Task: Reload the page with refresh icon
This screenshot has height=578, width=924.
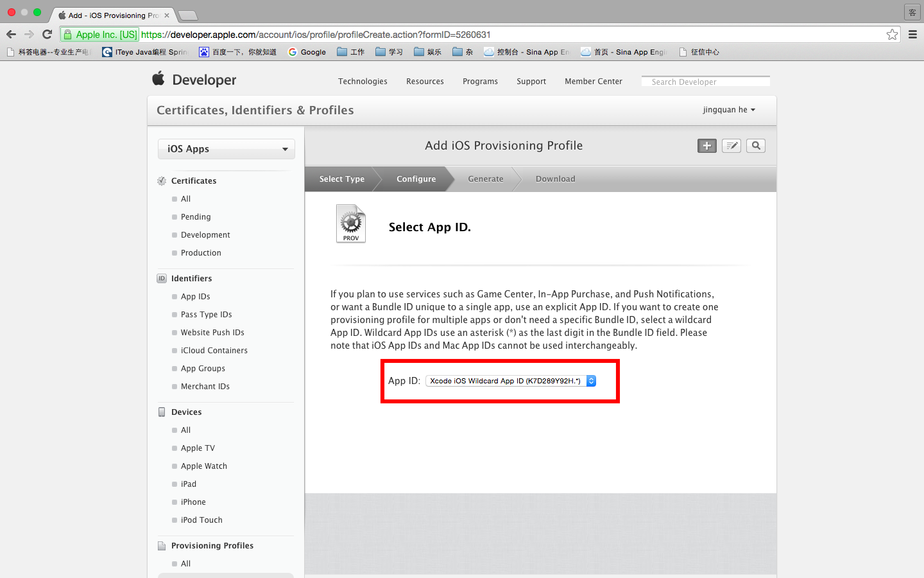Action: click(47, 35)
